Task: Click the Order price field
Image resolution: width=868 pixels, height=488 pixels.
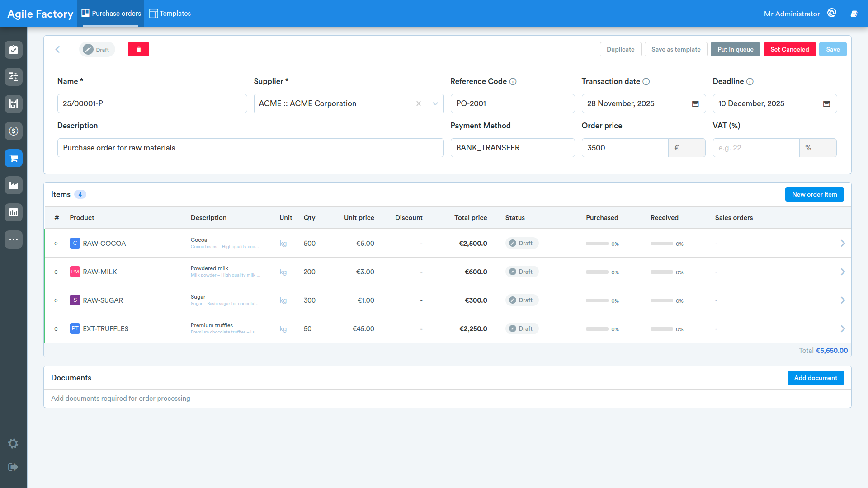Action: point(625,148)
